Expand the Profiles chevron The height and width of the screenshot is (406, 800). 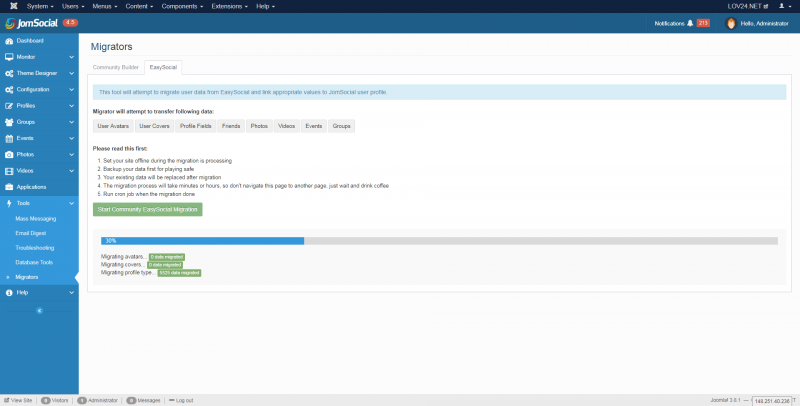click(71, 106)
